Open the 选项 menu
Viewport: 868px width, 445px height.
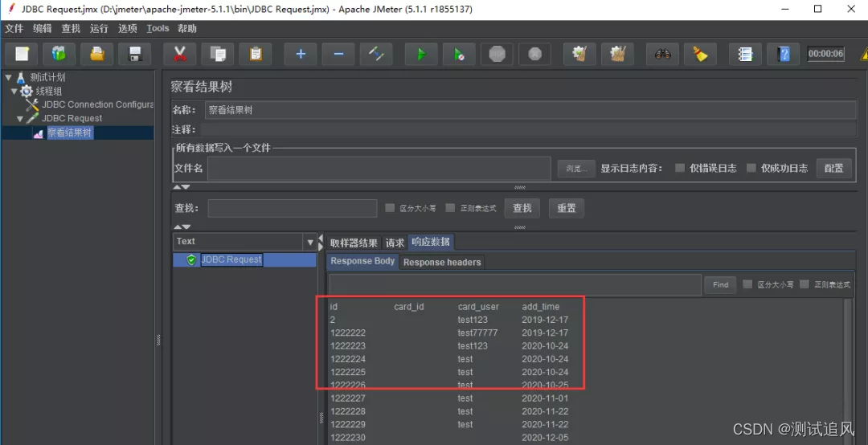point(127,29)
